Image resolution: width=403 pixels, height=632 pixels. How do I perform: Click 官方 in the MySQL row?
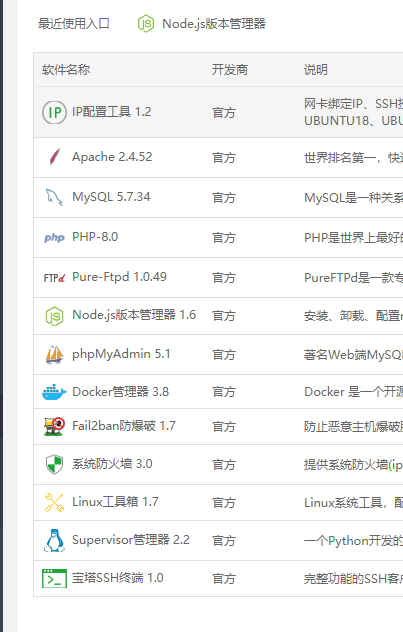point(224,198)
